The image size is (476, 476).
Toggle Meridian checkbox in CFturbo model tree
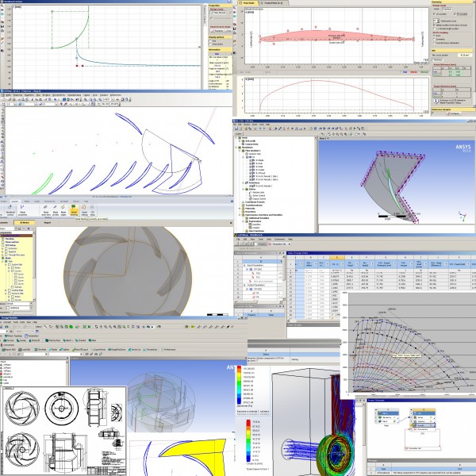[3, 239]
